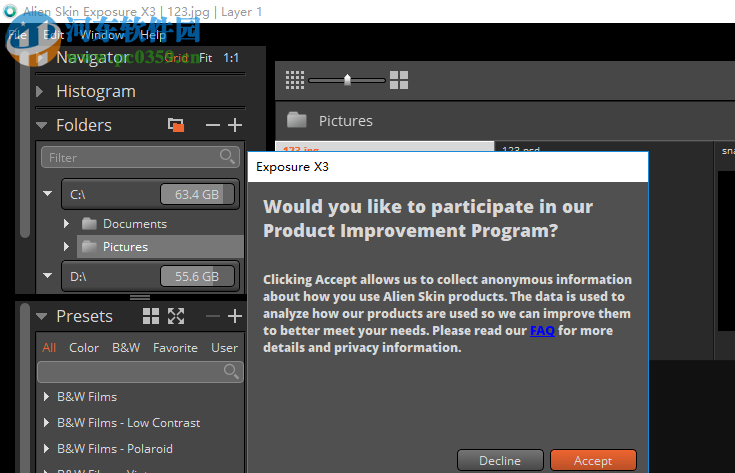This screenshot has height=473, width=735.
Task: Click the B&W Films - Polaroid row
Action: click(x=140, y=449)
